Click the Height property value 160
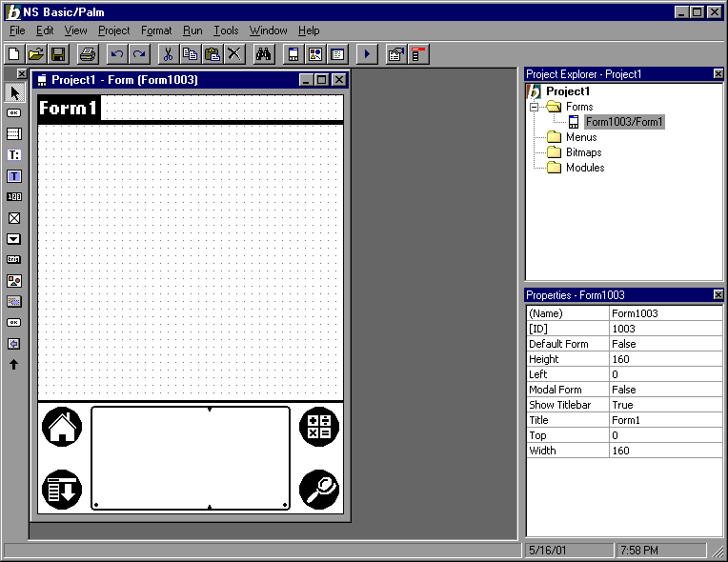The width and height of the screenshot is (728, 562). tap(666, 359)
